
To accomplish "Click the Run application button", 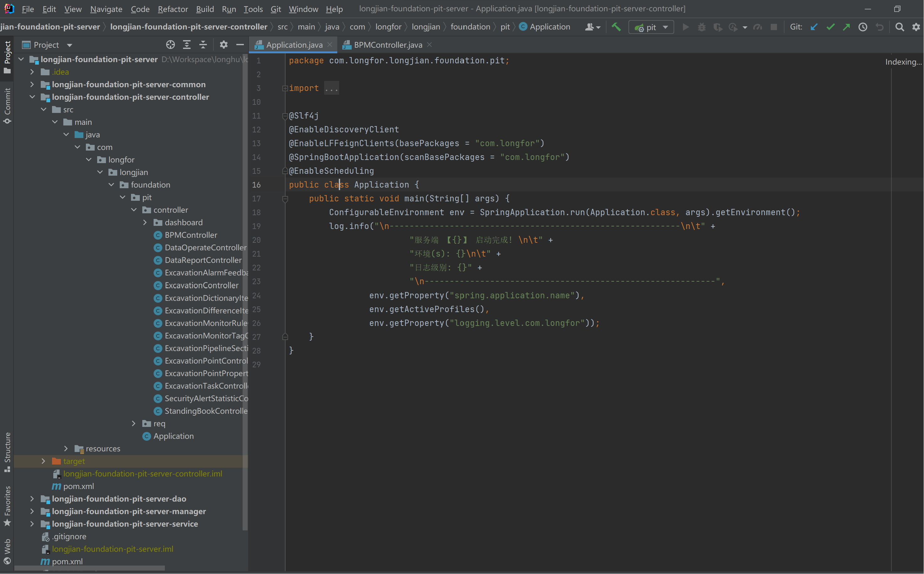I will (x=686, y=27).
